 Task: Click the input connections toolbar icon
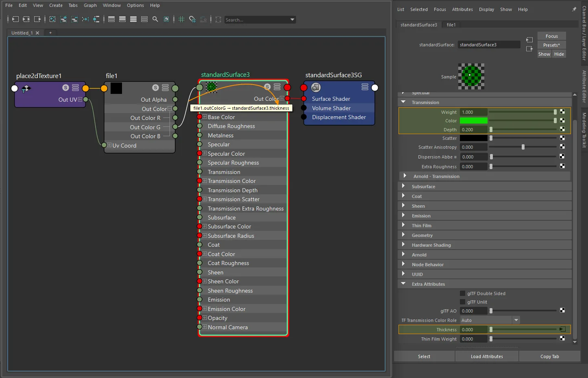[x=15, y=19]
